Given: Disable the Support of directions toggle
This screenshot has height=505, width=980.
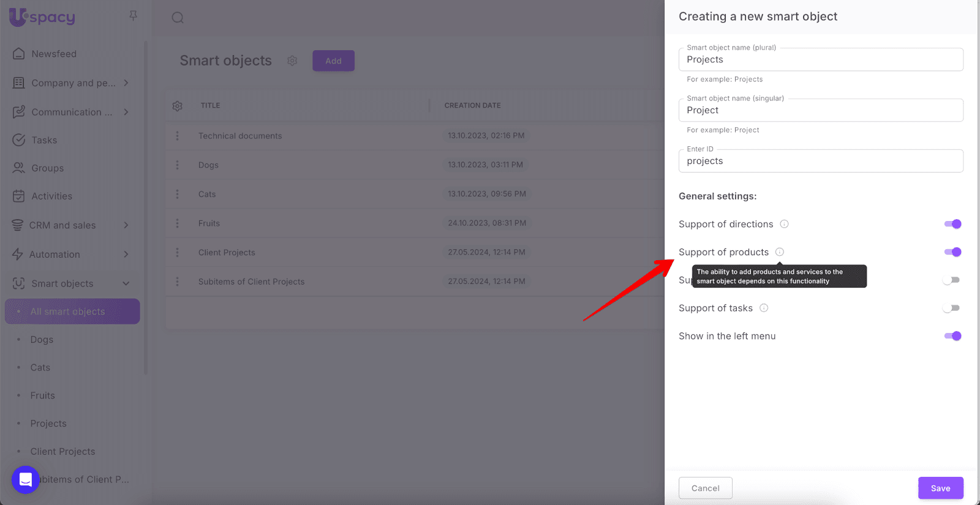Looking at the screenshot, I should 952,224.
